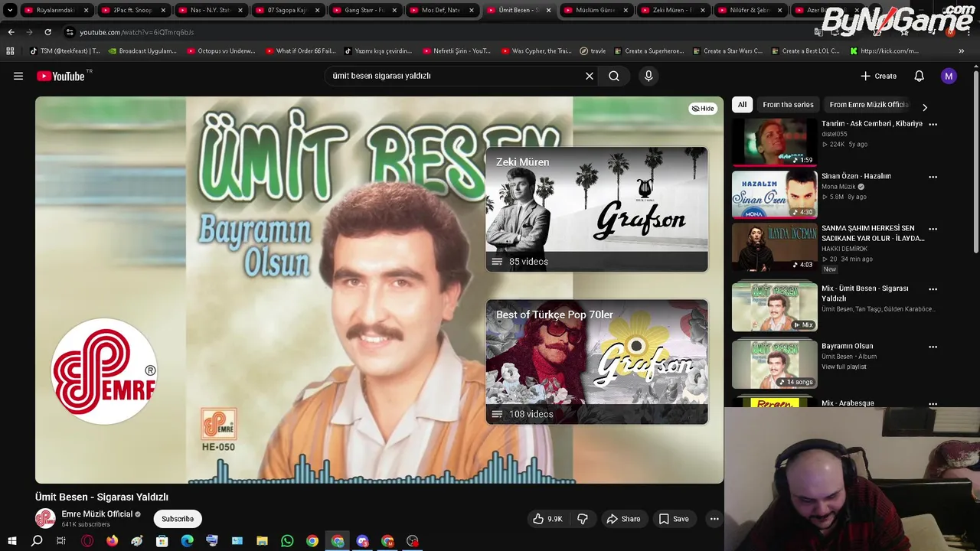Viewport: 980px width, 551px height.
Task: Start voice search with the microphone icon
Action: (x=648, y=76)
